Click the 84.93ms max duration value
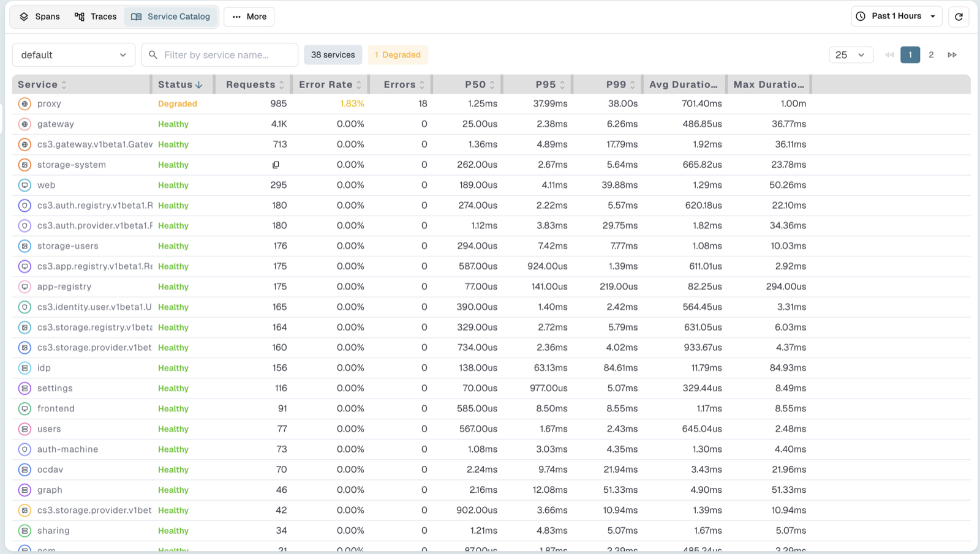 point(788,368)
